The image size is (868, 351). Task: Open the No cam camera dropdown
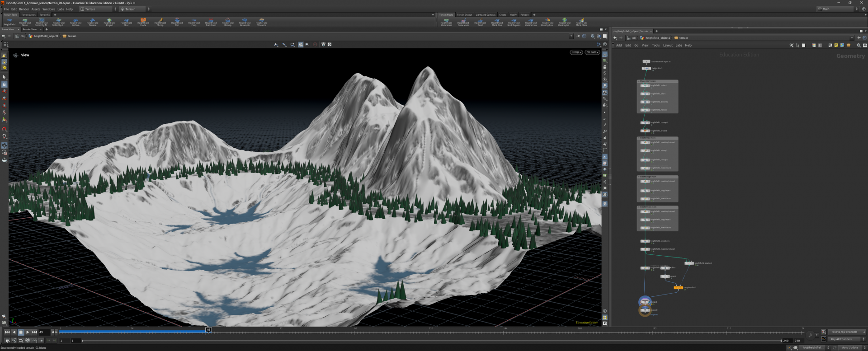coord(592,52)
